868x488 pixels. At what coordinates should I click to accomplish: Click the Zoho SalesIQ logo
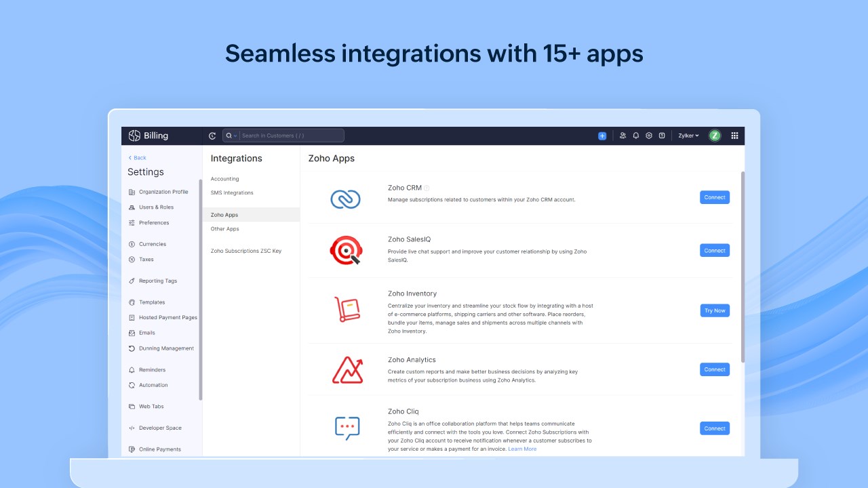[347, 250]
